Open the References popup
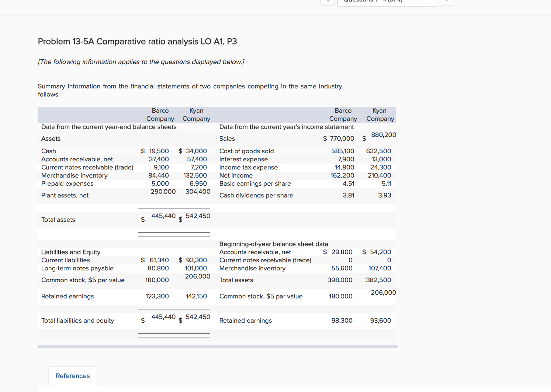Image resolution: width=551 pixels, height=392 pixels. [x=72, y=375]
